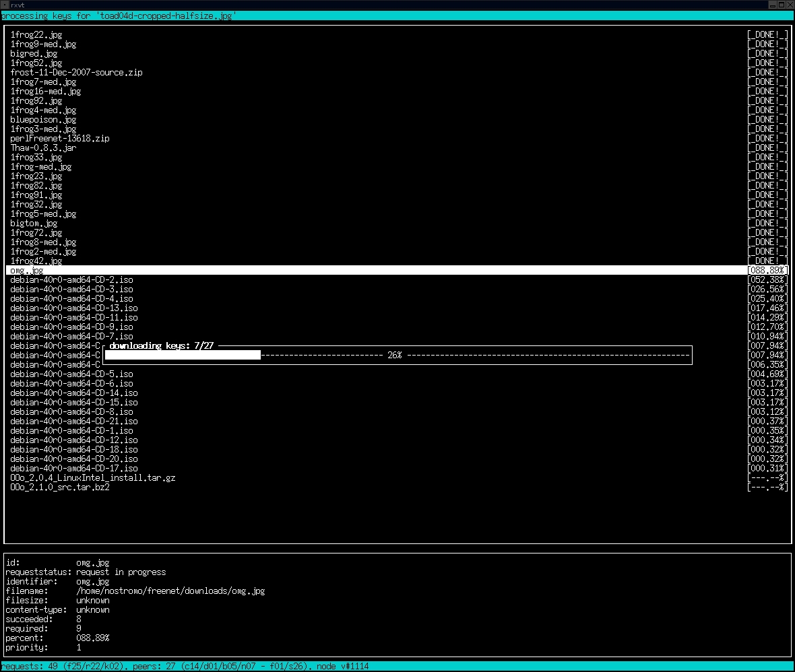Screen dimensions: 795x672
Task: Select bigtom.jpg in the download list
Action: pyautogui.click(x=34, y=224)
